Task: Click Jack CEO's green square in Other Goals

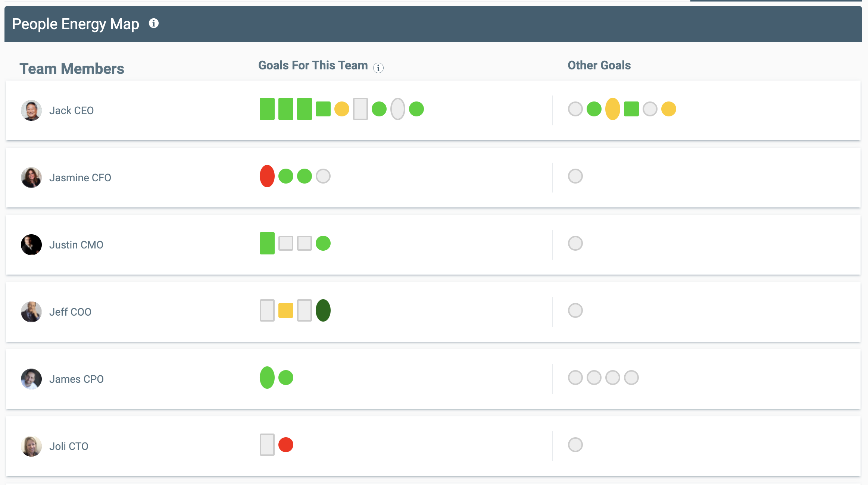Action: 631,109
